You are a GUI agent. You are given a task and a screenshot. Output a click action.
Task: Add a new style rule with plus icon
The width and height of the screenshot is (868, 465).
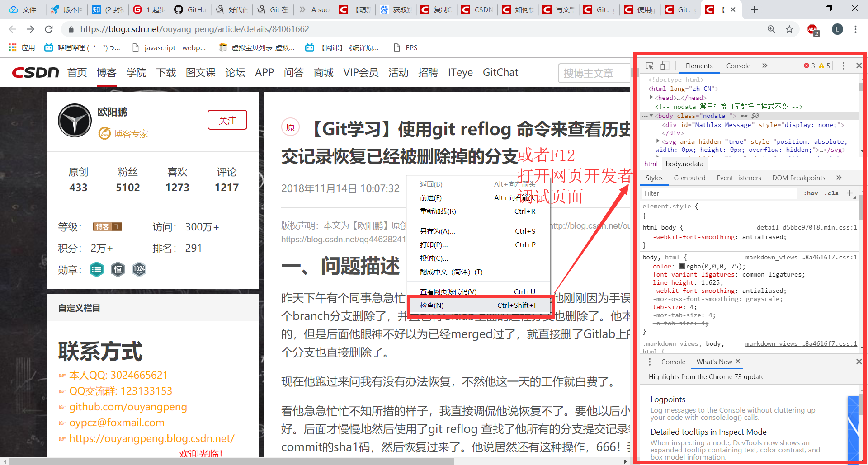(x=849, y=193)
